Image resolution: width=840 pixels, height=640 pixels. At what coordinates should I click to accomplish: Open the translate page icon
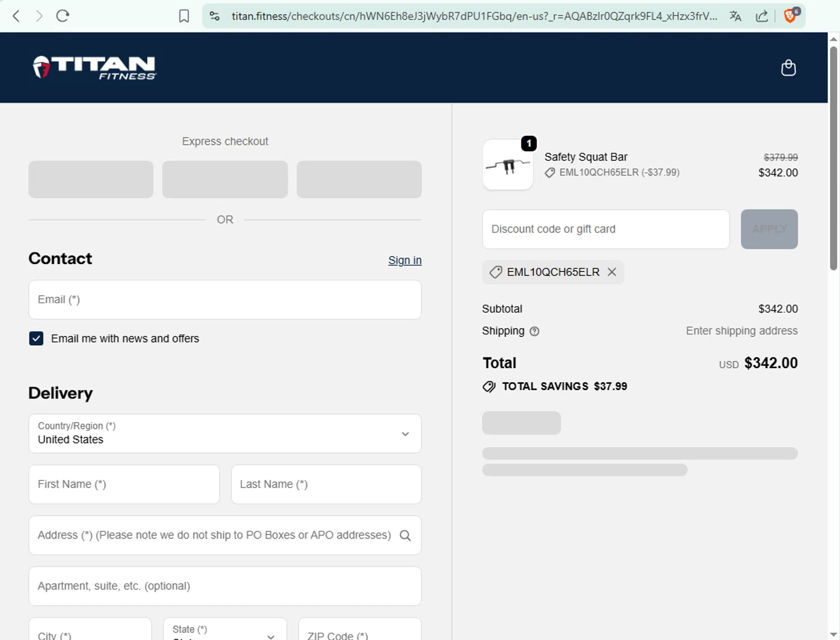click(735, 16)
